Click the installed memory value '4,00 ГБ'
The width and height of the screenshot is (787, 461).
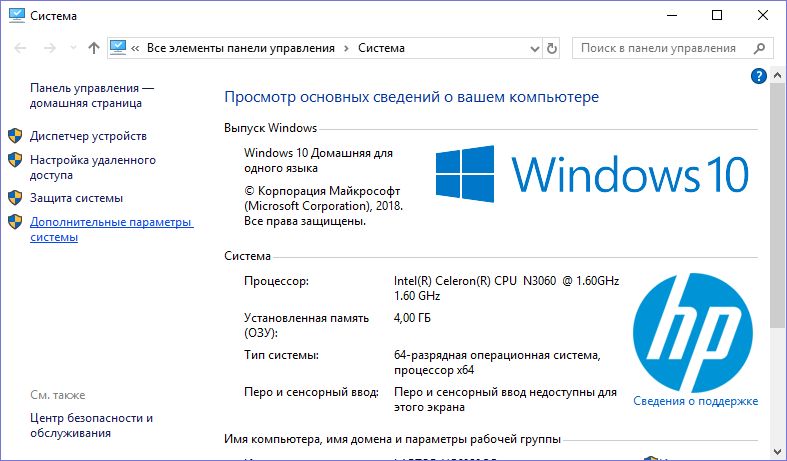[412, 318]
